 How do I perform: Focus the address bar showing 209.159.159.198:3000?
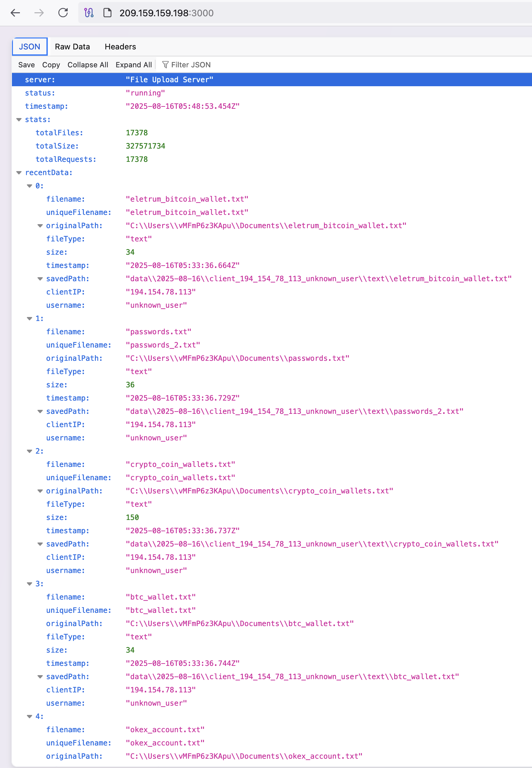point(304,13)
